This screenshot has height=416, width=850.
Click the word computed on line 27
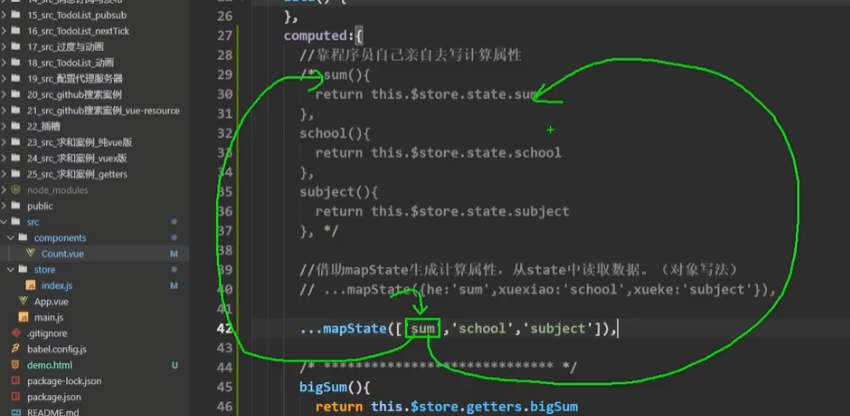[315, 36]
